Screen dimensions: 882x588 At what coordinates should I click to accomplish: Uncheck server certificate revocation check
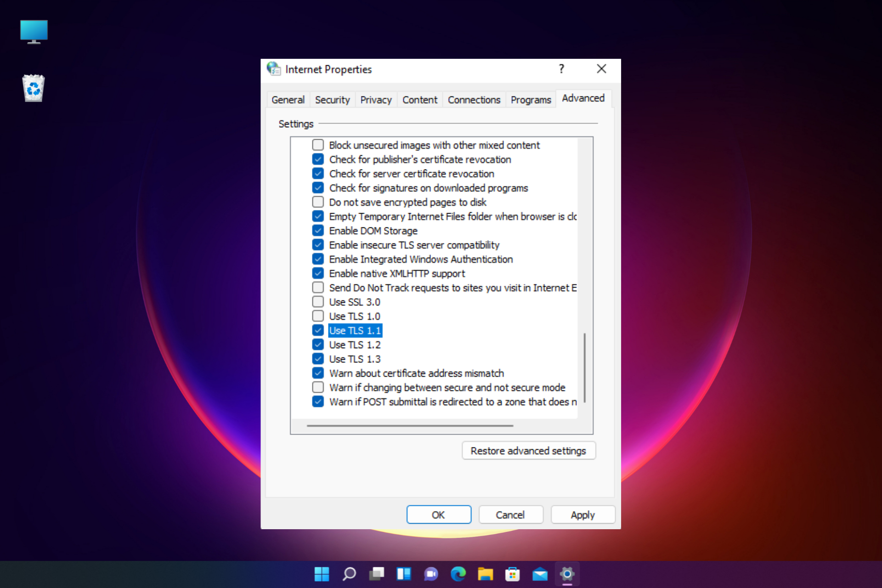pos(318,174)
